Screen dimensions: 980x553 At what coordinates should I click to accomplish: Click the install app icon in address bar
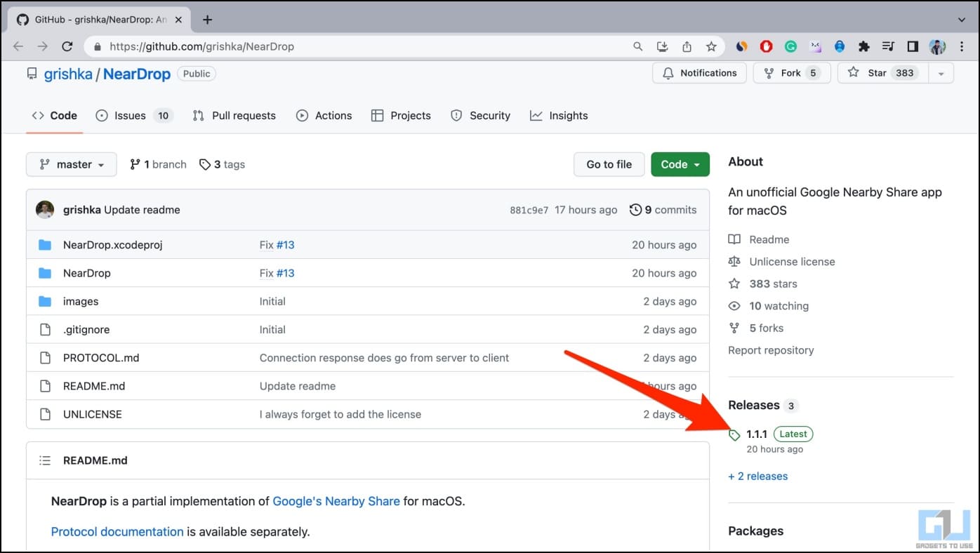click(662, 46)
